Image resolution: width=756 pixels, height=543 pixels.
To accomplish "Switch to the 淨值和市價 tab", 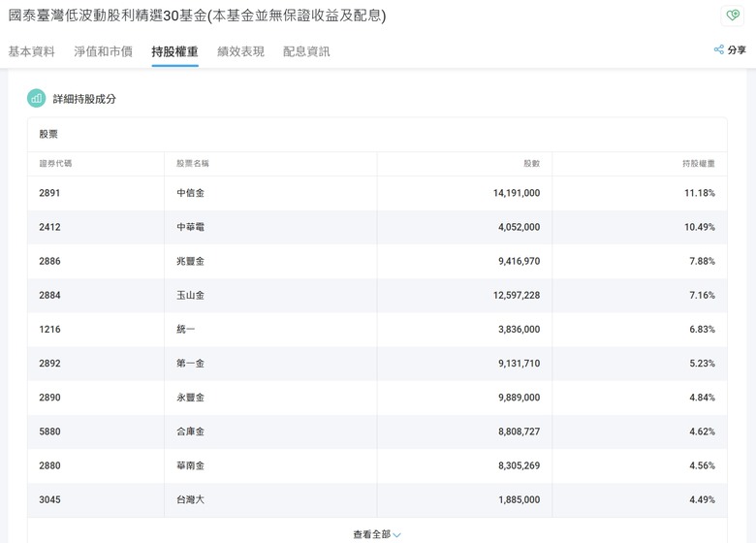I will [x=103, y=51].
